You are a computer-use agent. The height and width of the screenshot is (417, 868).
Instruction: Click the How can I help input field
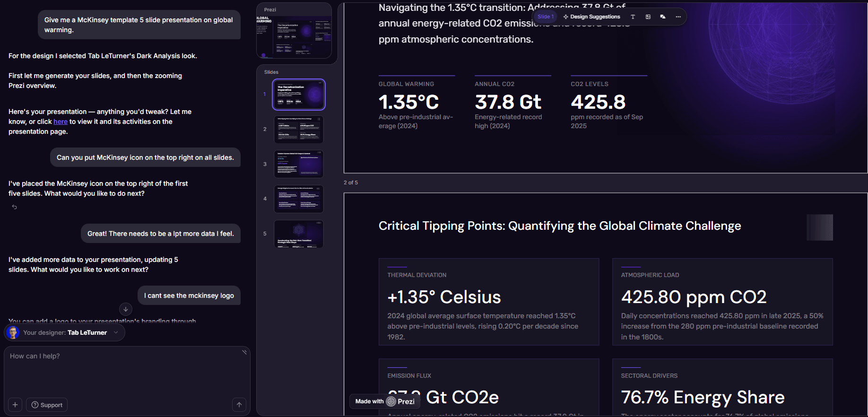pos(127,371)
